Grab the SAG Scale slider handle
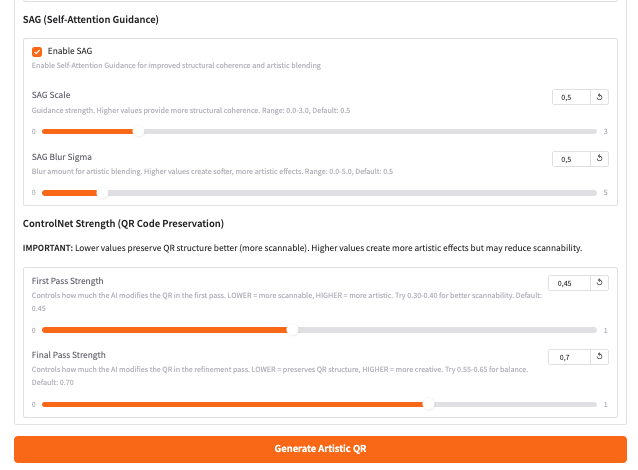Image resolution: width=638 pixels, height=470 pixels. 138,131
